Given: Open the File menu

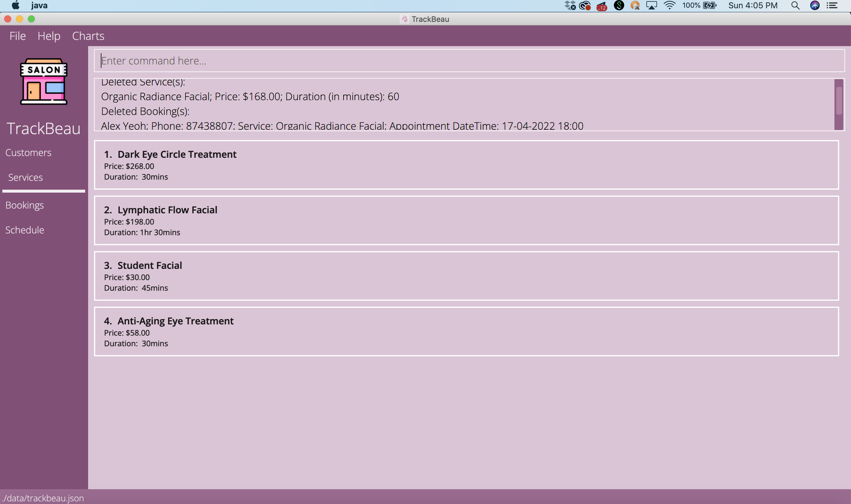Looking at the screenshot, I should [x=17, y=36].
